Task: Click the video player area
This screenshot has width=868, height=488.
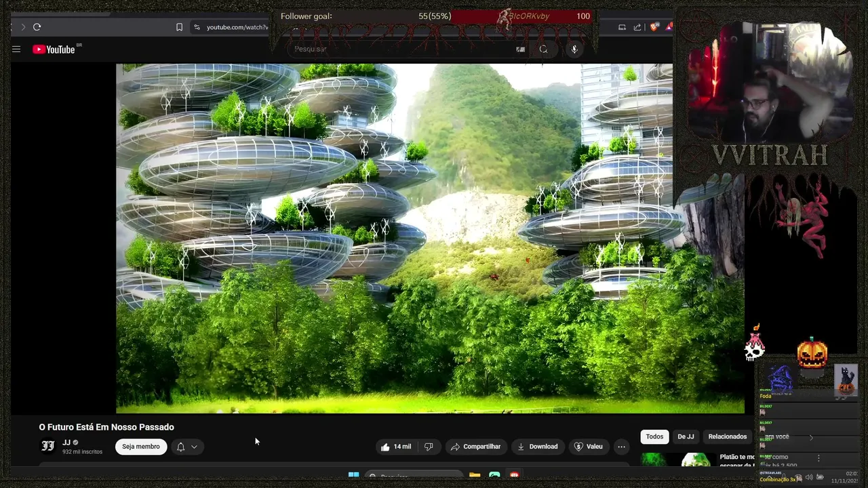Action: (x=430, y=239)
